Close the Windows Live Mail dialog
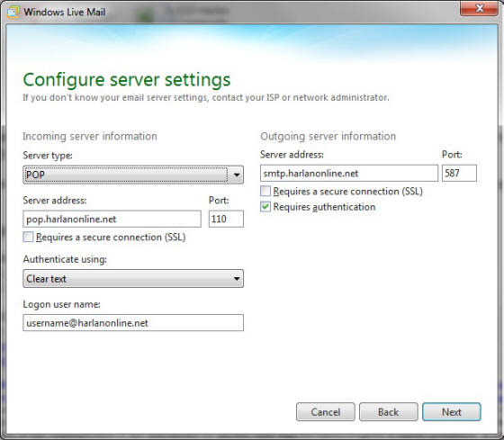 [479, 8]
